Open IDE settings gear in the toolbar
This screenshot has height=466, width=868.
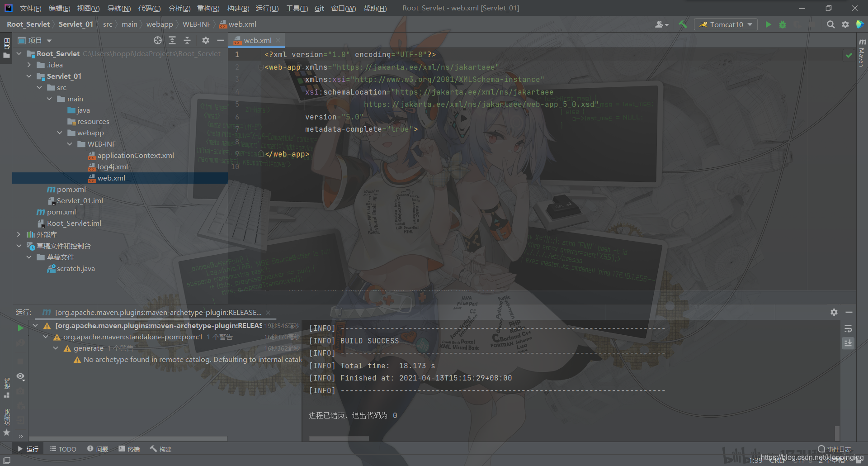point(845,24)
